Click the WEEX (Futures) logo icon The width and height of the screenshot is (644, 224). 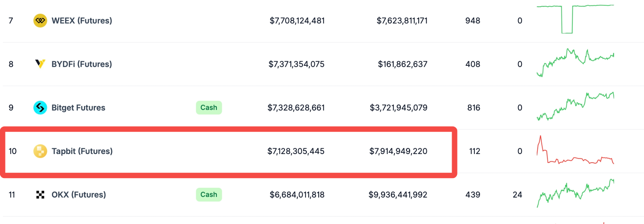(x=40, y=21)
